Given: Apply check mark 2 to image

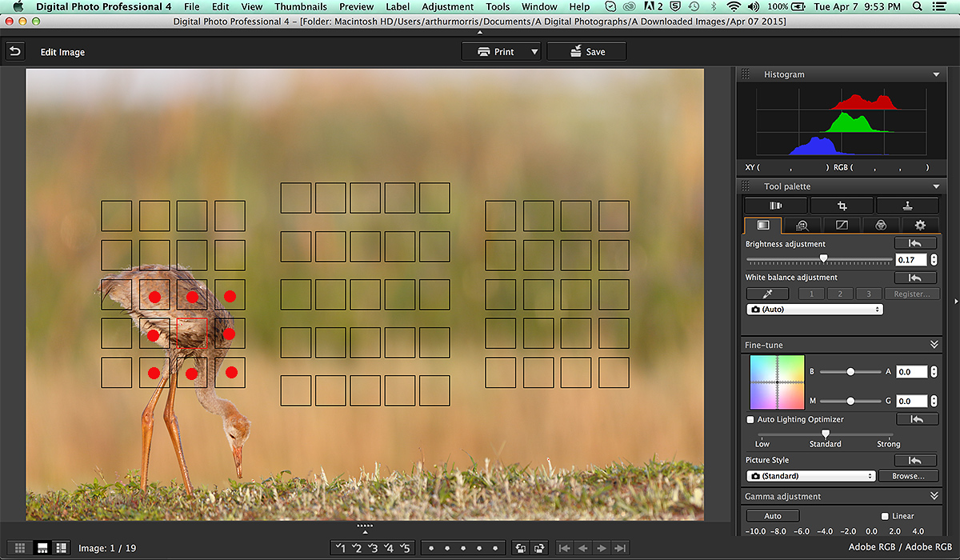Looking at the screenshot, I should [357, 548].
